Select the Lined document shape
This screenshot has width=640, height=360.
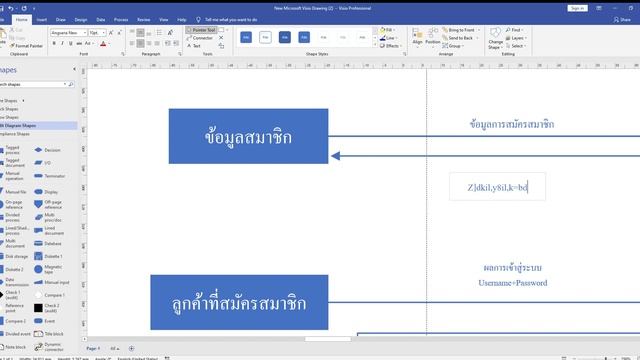[49, 231]
